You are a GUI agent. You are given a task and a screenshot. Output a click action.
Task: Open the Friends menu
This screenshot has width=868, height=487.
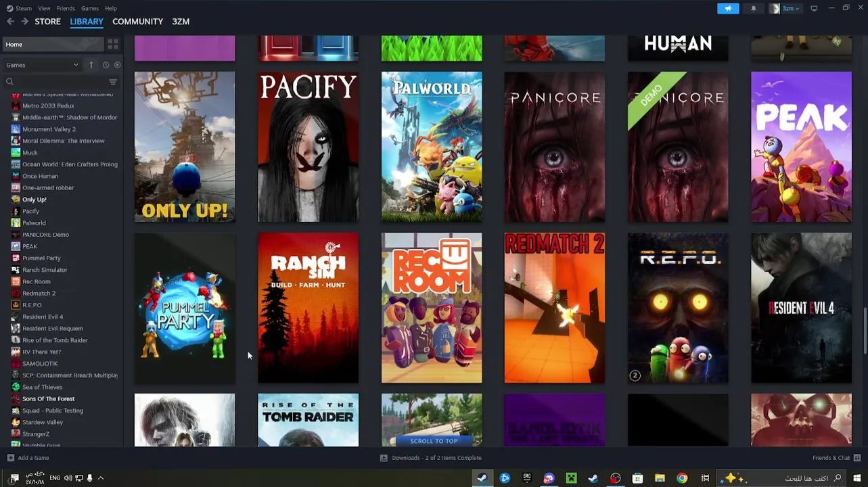pyautogui.click(x=66, y=8)
